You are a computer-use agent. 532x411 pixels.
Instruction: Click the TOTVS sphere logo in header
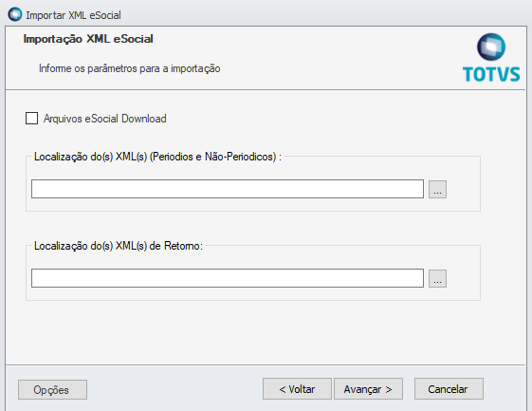point(491,47)
